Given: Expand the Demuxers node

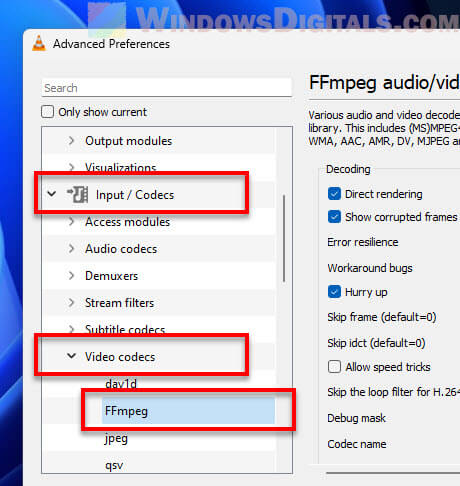Looking at the screenshot, I should (71, 275).
